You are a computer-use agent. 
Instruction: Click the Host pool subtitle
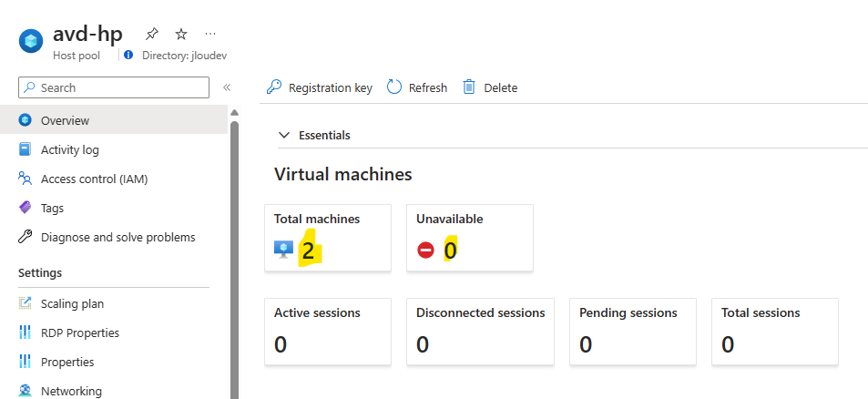pos(77,56)
